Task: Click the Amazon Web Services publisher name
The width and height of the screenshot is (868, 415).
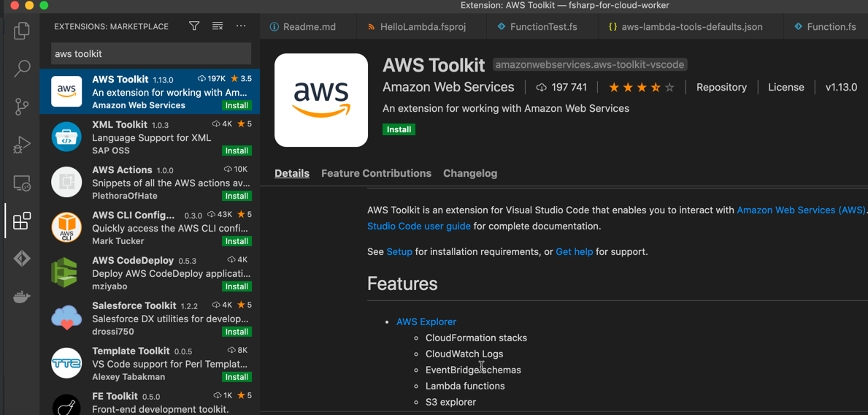Action: click(x=448, y=87)
